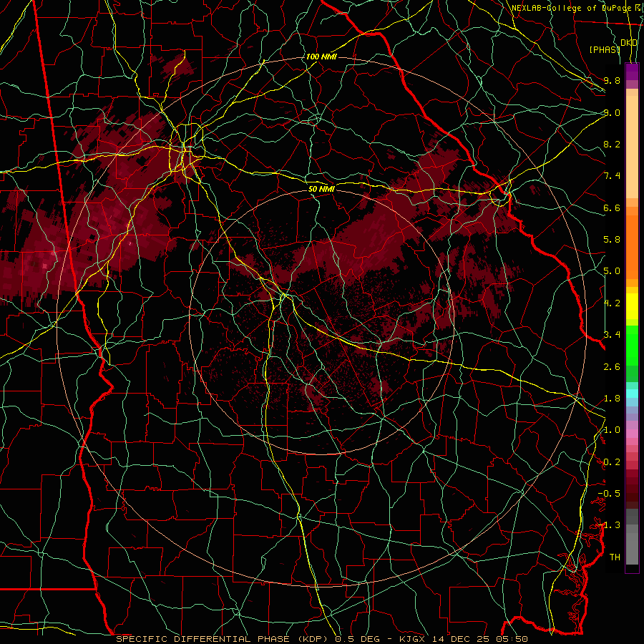This screenshot has width=644, height=644.
Task: Click the "0.5 DEG" elevation text
Action: click(x=357, y=639)
